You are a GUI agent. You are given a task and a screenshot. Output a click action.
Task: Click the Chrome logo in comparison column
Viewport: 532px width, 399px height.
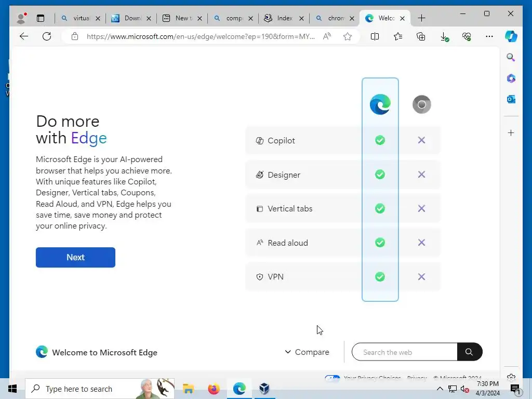421,104
